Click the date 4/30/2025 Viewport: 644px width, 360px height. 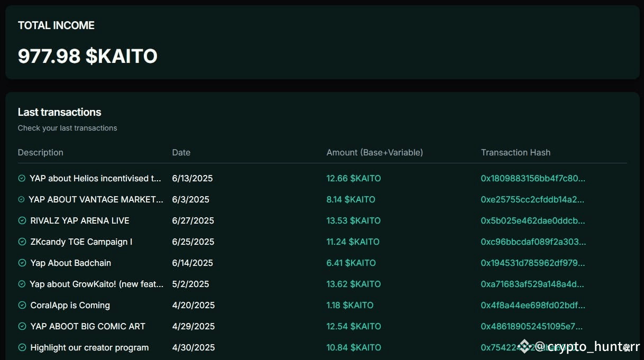click(x=194, y=348)
